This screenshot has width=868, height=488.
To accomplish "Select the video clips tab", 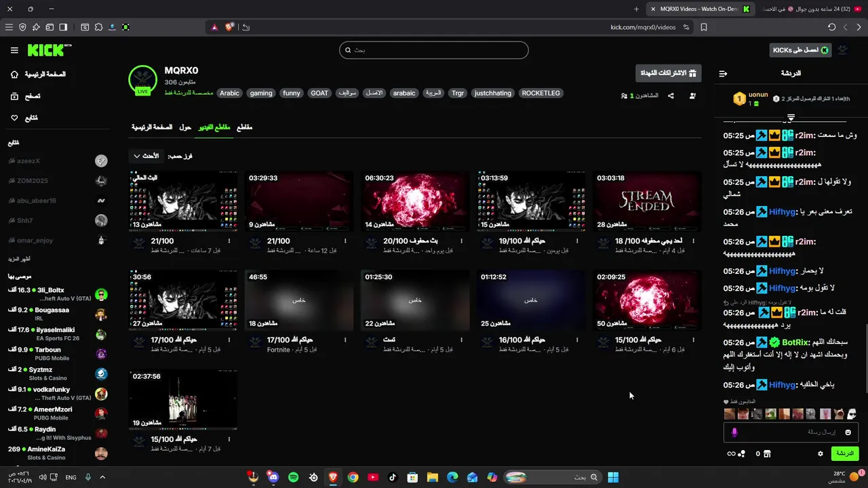I will (214, 127).
